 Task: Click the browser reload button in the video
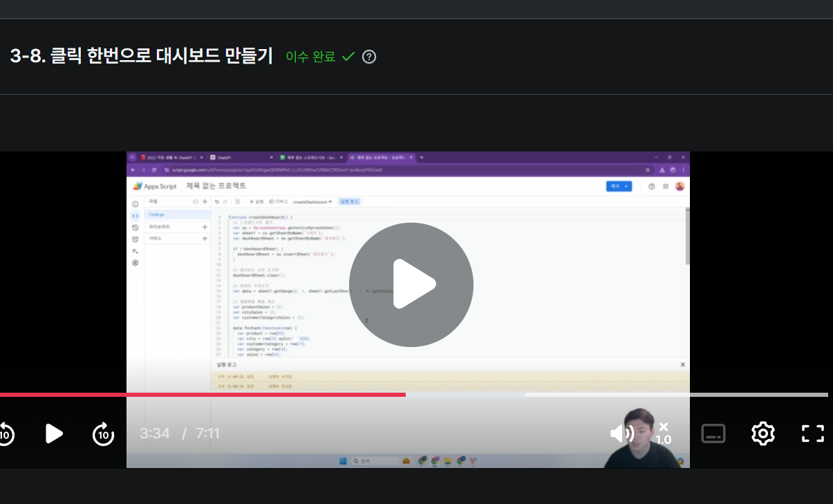tap(153, 169)
